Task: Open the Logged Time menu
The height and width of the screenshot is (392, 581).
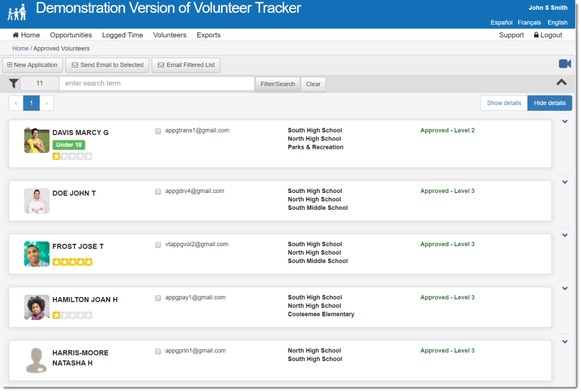Action: 122,35
